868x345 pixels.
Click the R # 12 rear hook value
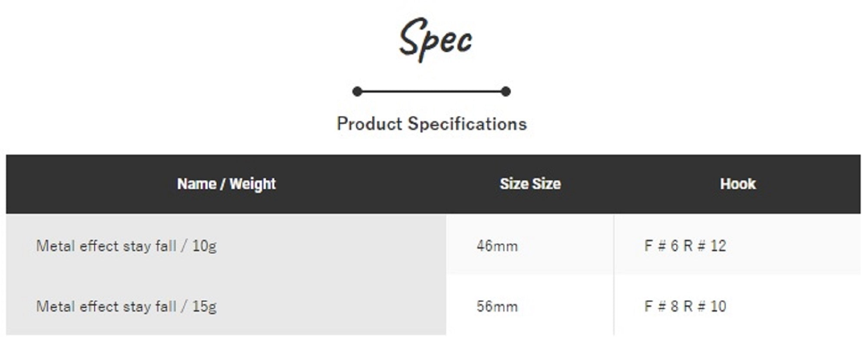[x=705, y=246]
